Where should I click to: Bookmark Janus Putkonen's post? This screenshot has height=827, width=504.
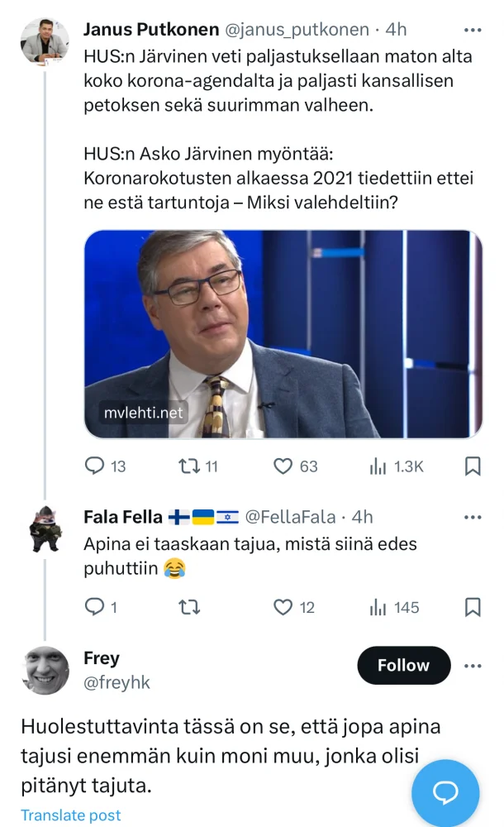point(473,466)
